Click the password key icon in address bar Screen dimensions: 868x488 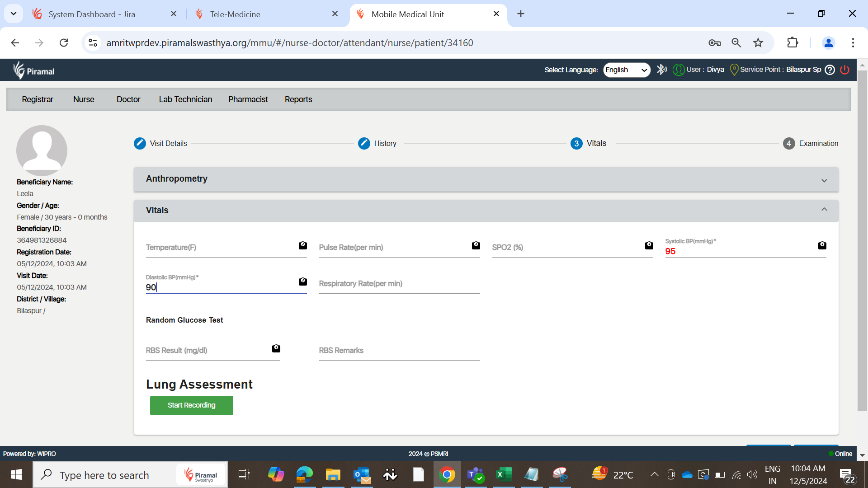tap(715, 42)
